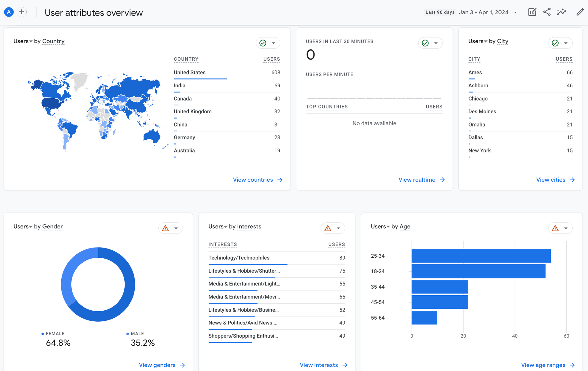Toggle the status dropdown on the Realtime card

coord(436,43)
